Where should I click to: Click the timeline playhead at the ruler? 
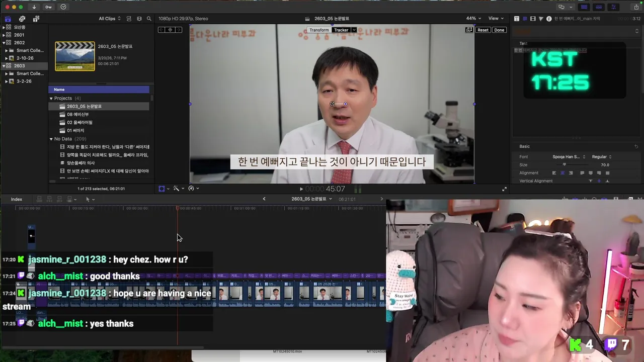coord(177,208)
